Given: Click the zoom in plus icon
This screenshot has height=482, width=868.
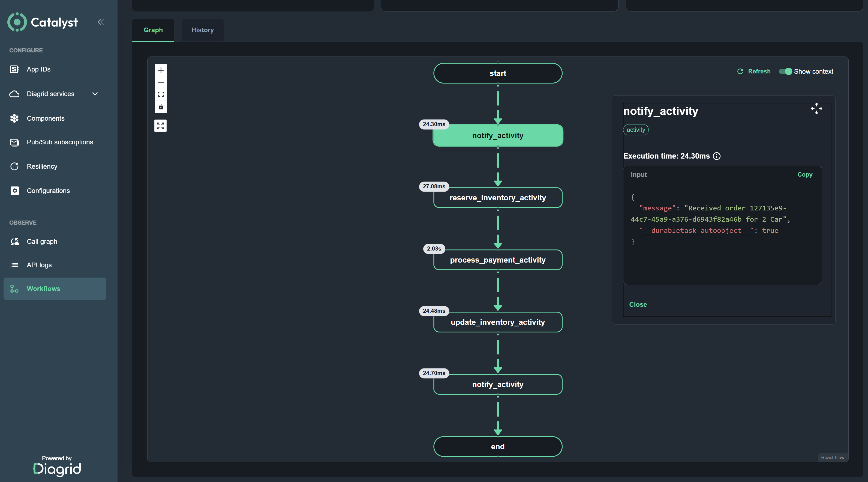Looking at the screenshot, I should pyautogui.click(x=161, y=70).
